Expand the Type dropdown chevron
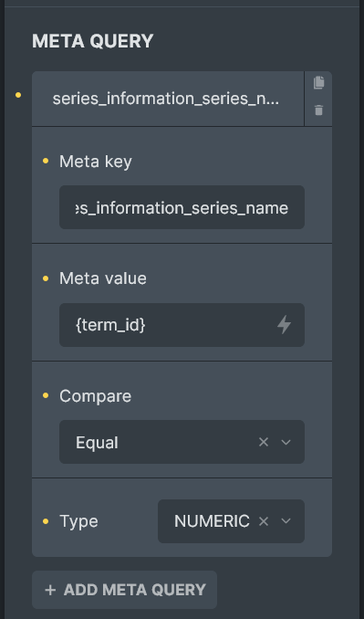 coord(286,521)
